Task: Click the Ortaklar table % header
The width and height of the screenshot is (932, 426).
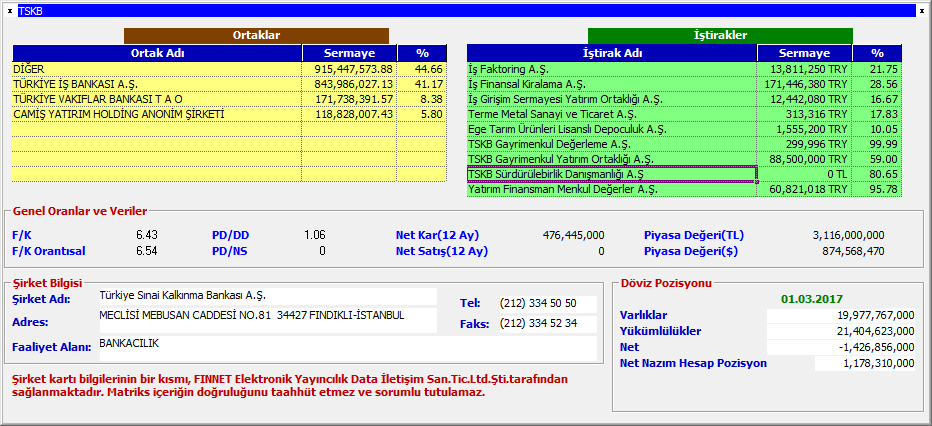Action: (x=422, y=53)
